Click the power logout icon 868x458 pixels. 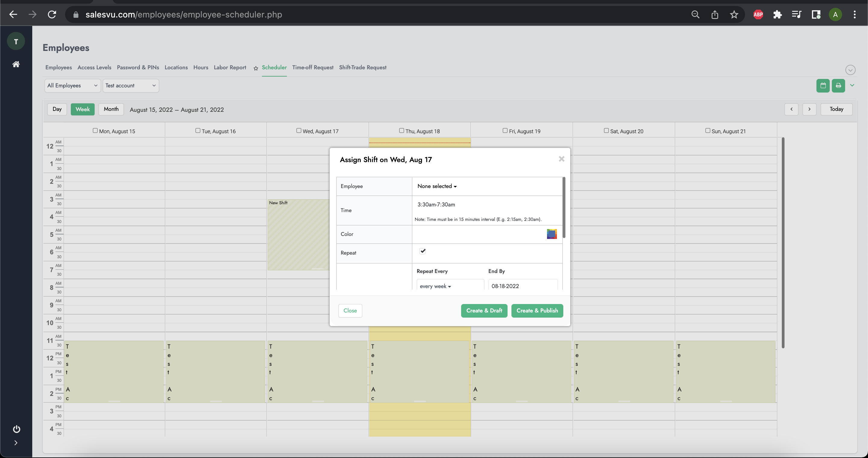tap(16, 429)
